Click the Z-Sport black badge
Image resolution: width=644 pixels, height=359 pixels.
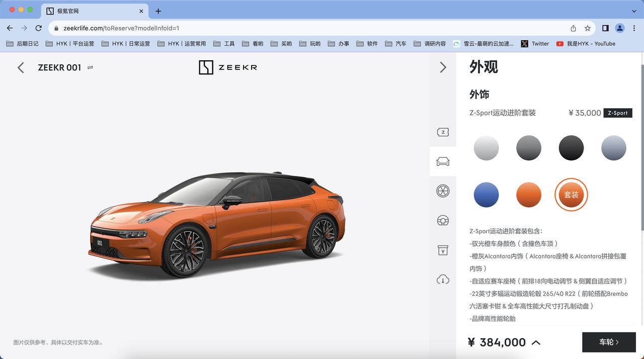click(618, 113)
